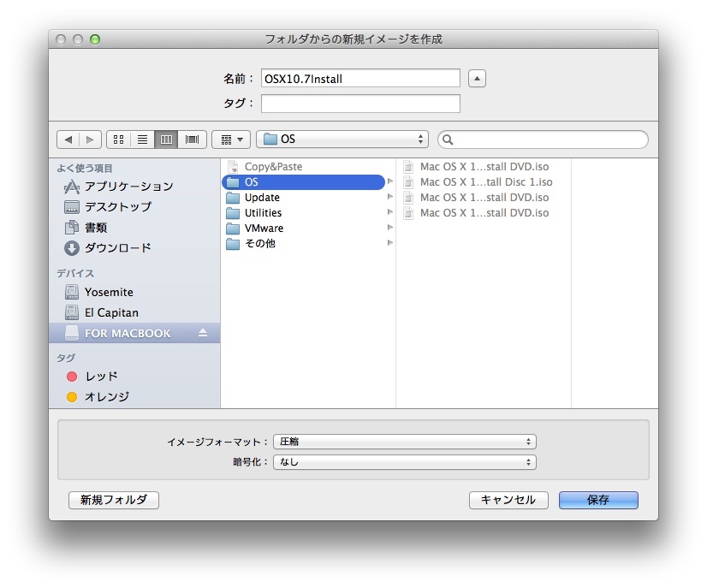Click the 新規フォルダ button

pyautogui.click(x=114, y=500)
